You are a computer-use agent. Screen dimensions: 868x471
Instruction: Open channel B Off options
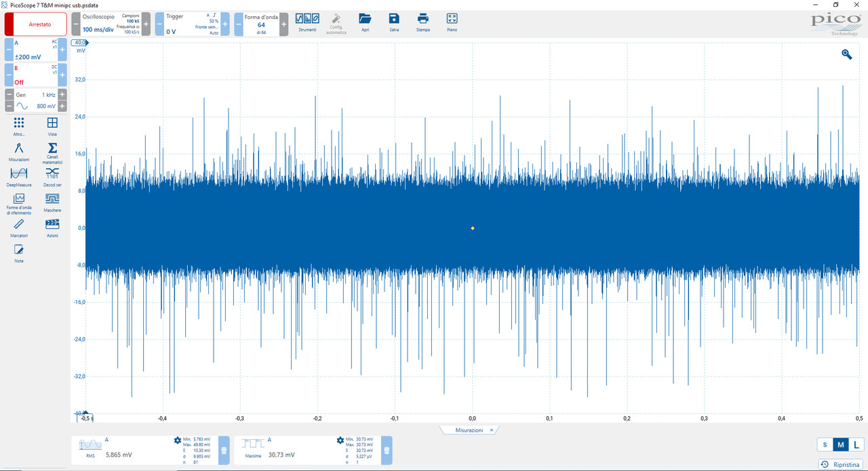coord(36,75)
